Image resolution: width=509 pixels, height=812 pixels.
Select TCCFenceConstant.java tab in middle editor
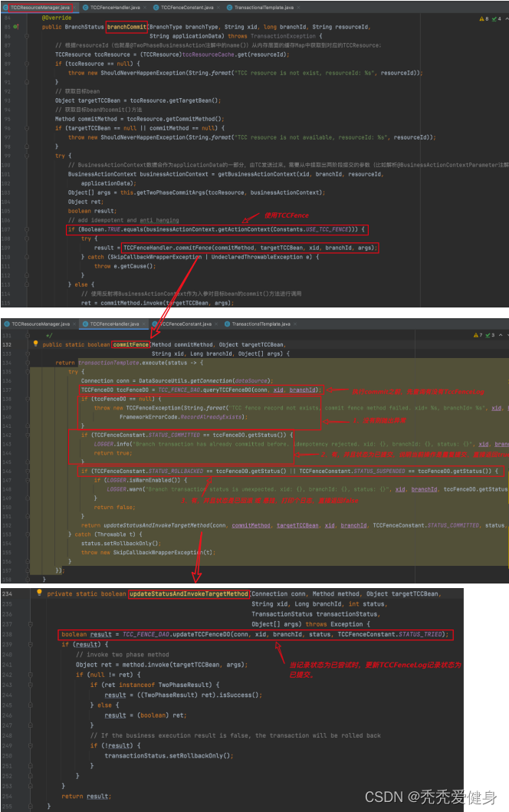click(x=186, y=324)
